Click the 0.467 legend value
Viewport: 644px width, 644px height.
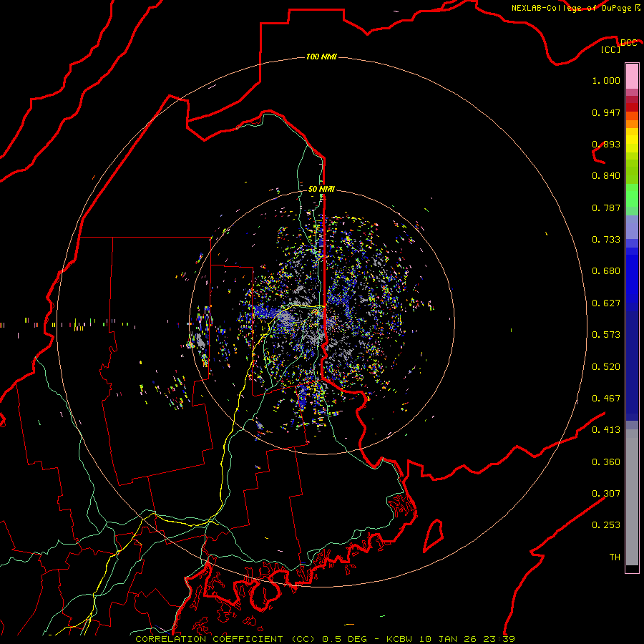pos(606,399)
